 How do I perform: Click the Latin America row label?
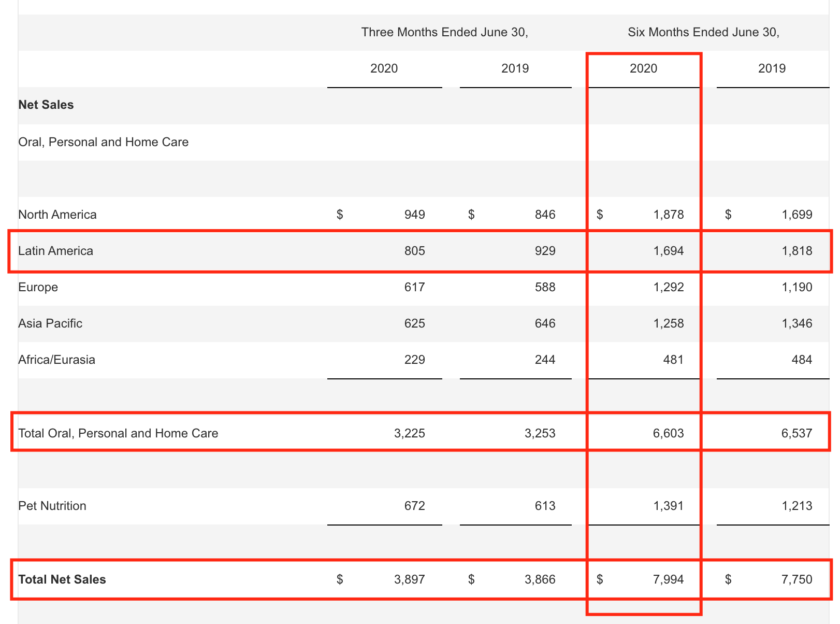[x=56, y=251]
